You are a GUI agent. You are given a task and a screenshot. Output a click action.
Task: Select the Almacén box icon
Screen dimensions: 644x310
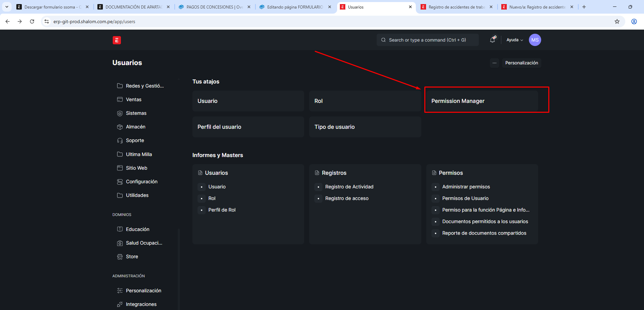[120, 127]
